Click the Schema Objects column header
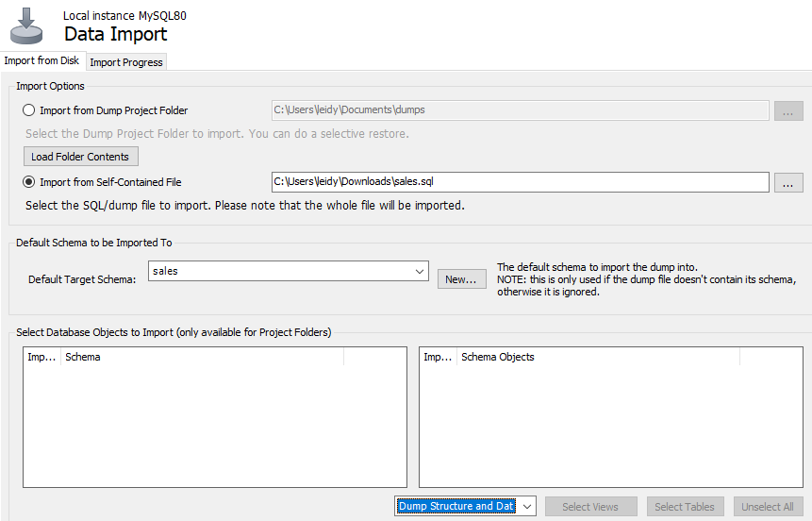The width and height of the screenshot is (812, 521). click(x=598, y=357)
